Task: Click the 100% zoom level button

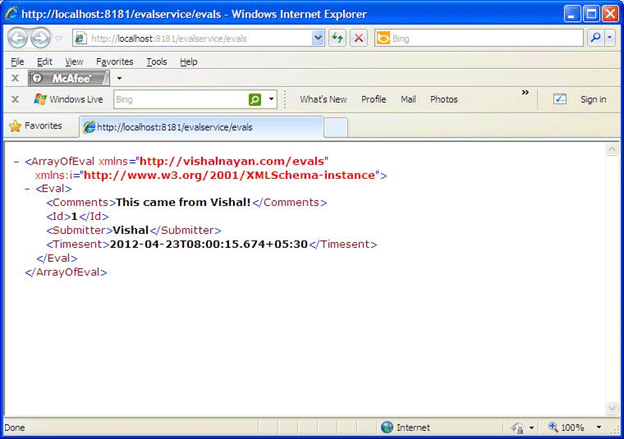Action: 566,427
